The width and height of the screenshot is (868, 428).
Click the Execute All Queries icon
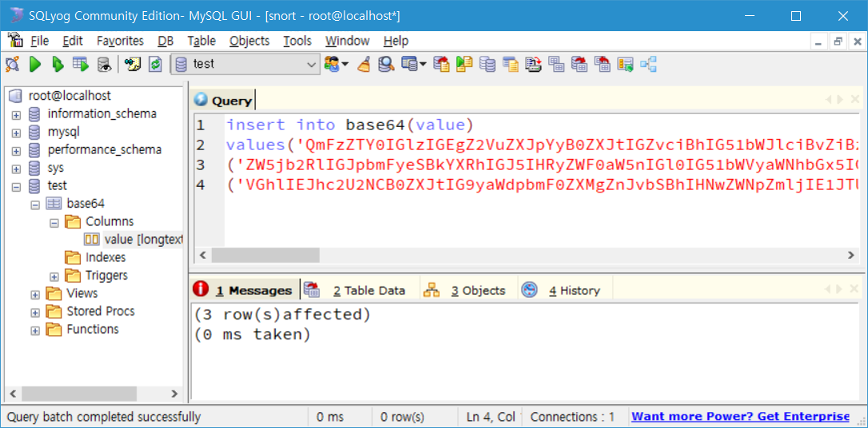point(58,64)
